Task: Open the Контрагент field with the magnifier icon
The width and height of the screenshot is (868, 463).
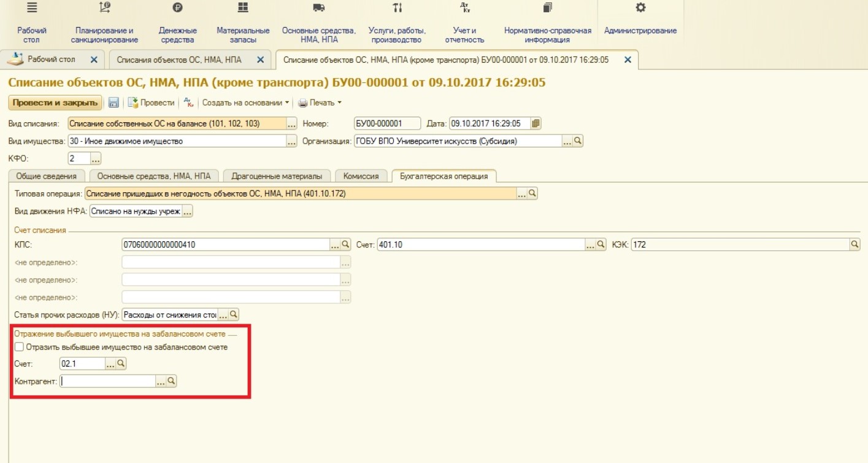Action: pos(172,381)
